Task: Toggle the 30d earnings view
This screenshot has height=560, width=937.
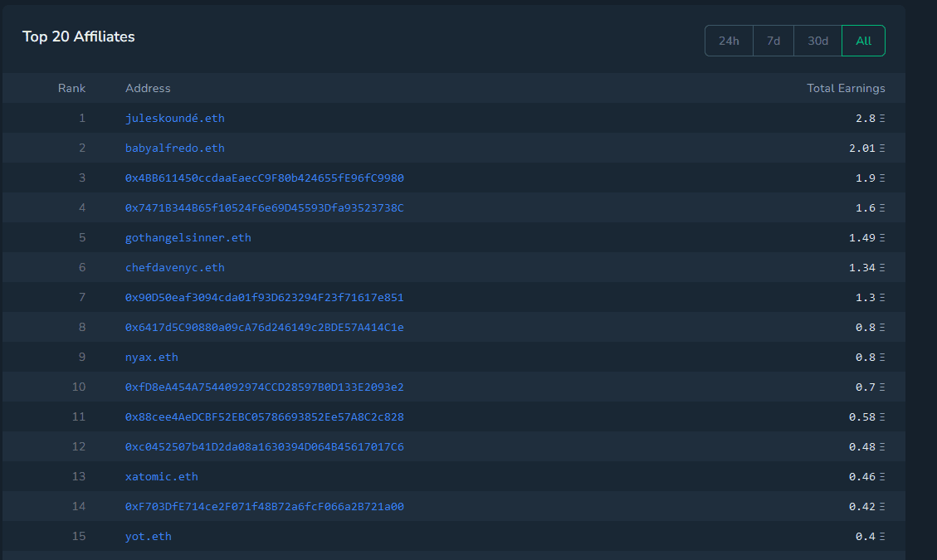Action: tap(817, 40)
